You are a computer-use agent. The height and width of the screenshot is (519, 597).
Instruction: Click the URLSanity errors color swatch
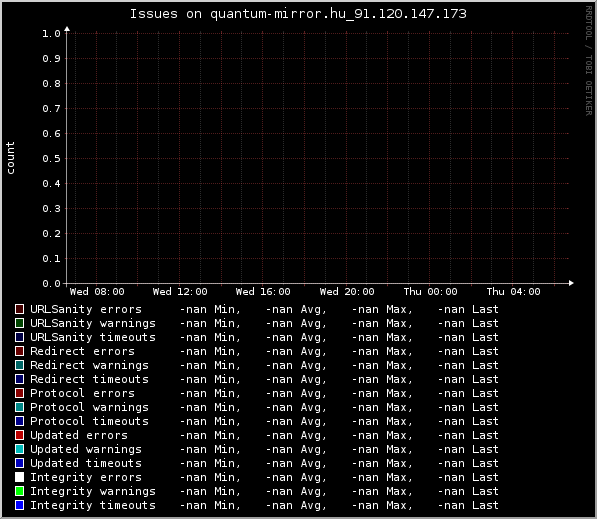point(19,309)
